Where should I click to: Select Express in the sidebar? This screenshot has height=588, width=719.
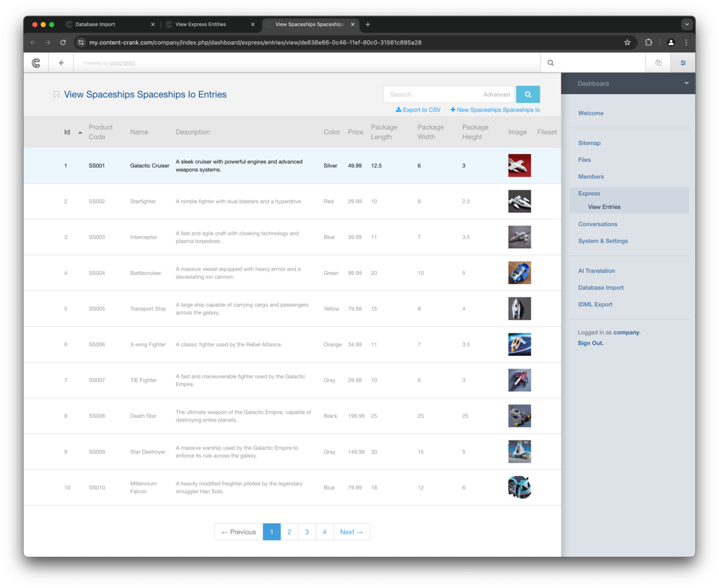(x=589, y=193)
